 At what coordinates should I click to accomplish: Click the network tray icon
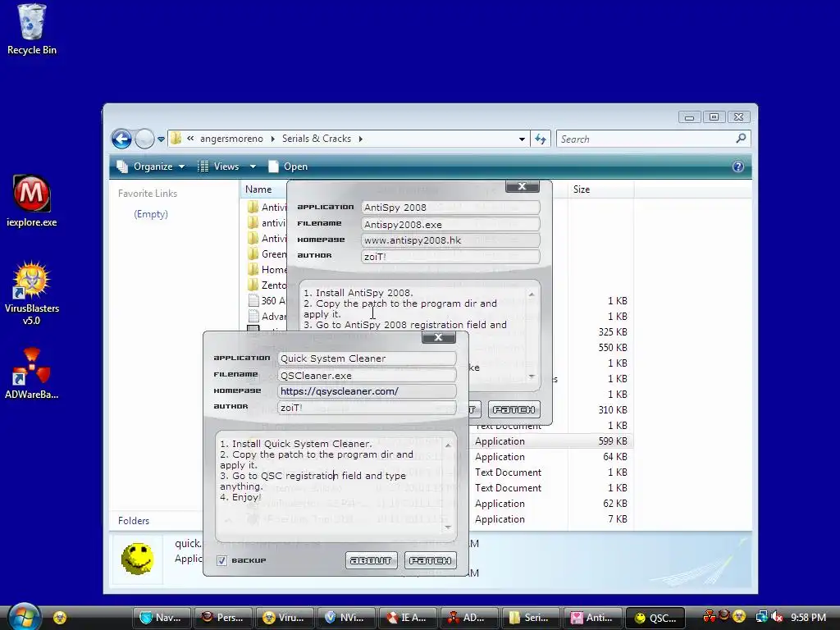[x=761, y=617]
